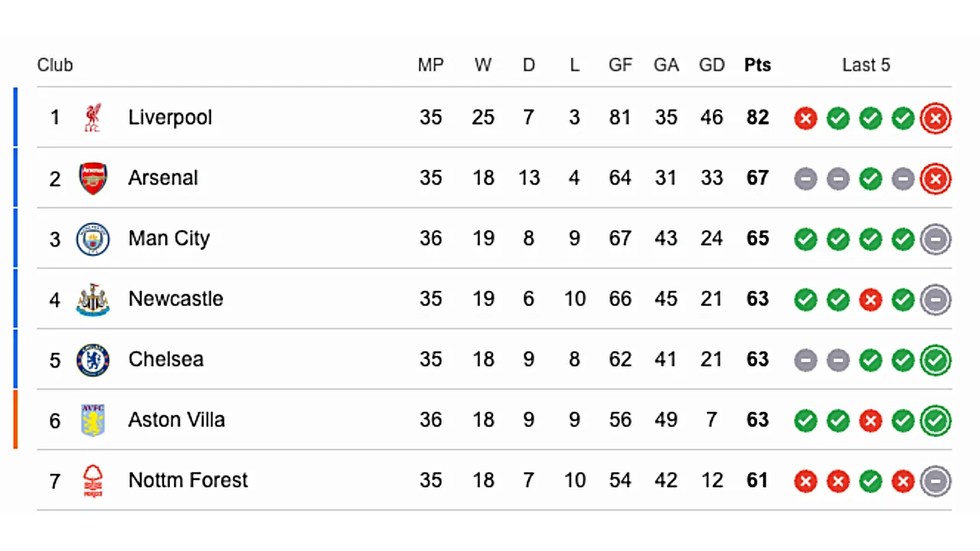Select the Aston Villa team name
Screen dimensions: 980x551
pyautogui.click(x=176, y=420)
